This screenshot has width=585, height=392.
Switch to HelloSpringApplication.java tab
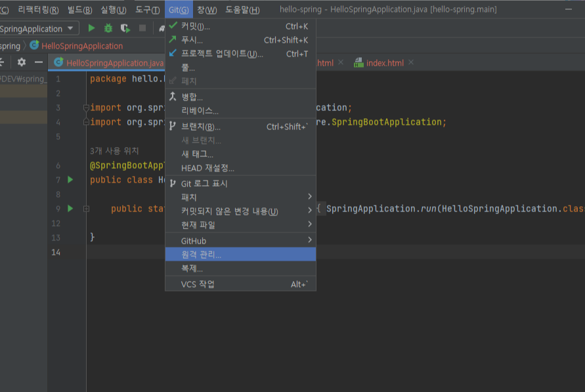108,62
